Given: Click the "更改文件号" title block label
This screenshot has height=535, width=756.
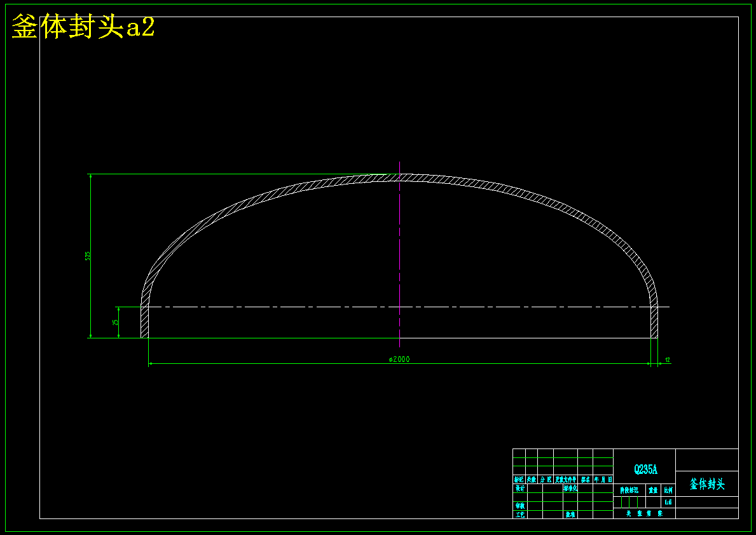Looking at the screenshot, I should pyautogui.click(x=565, y=480).
